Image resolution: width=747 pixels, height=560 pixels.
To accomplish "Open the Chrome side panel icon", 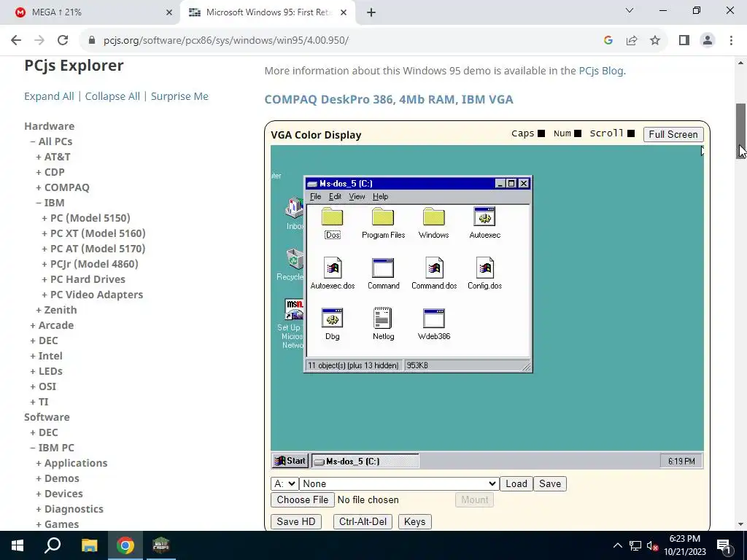I will click(x=684, y=40).
